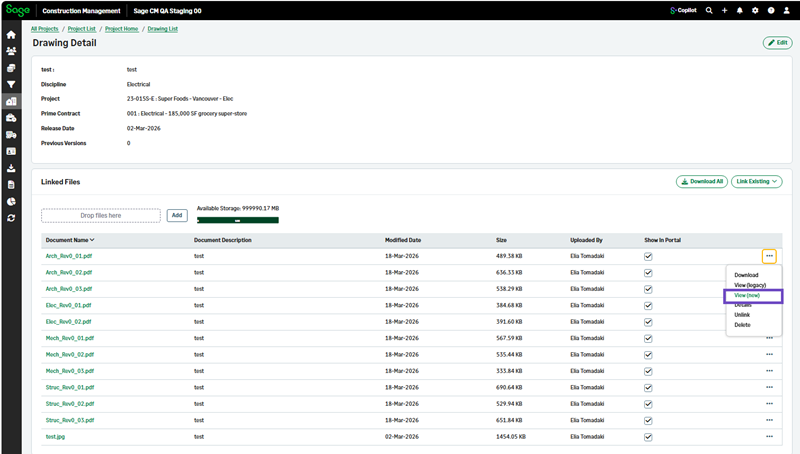The image size is (800, 454).
Task: Open the search magnifier in the top bar
Action: 709,10
